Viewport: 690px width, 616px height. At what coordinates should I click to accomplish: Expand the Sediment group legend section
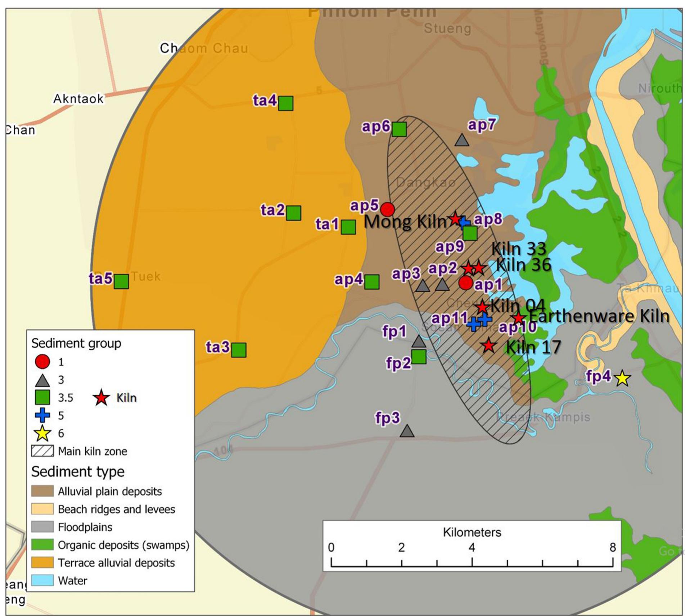(x=76, y=344)
